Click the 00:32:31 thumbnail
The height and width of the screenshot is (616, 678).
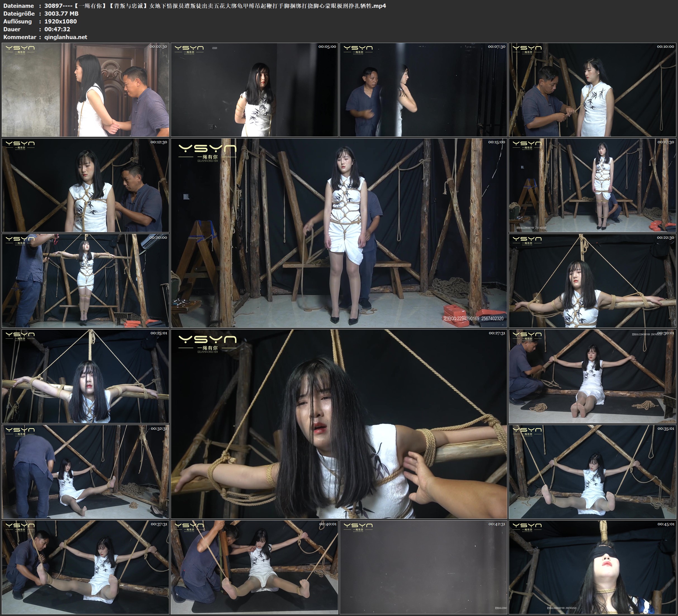tap(85, 472)
